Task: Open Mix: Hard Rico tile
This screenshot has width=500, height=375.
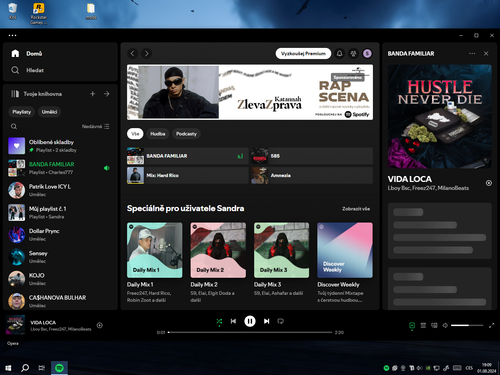Action: click(188, 175)
